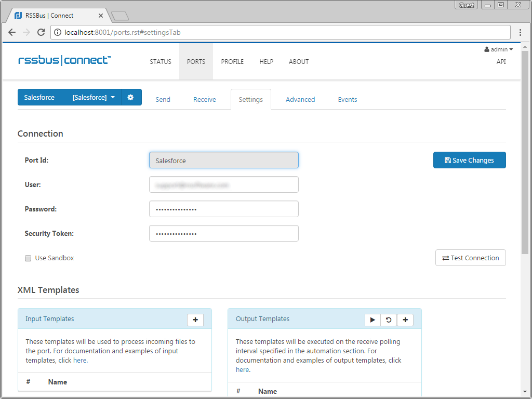Focus the Port Id input field
This screenshot has width=532, height=399.
224,160
